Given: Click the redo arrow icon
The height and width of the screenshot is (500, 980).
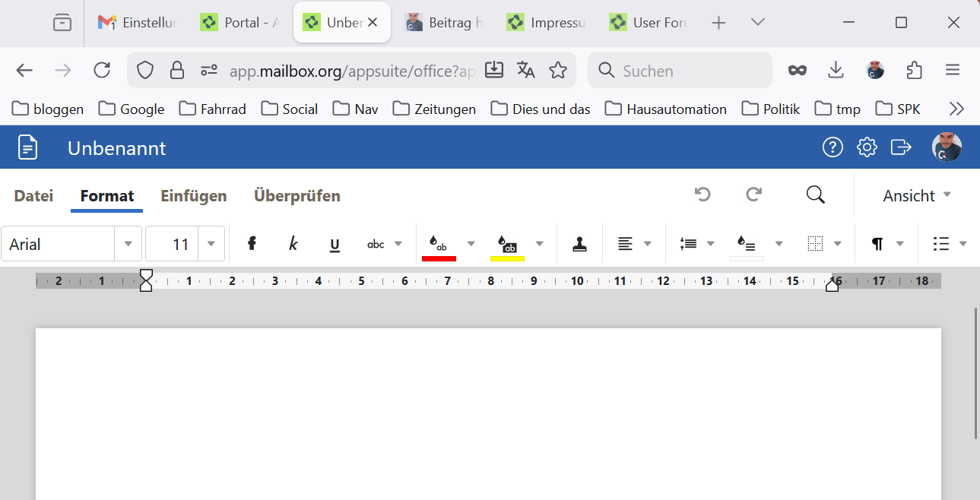Looking at the screenshot, I should click(x=753, y=195).
